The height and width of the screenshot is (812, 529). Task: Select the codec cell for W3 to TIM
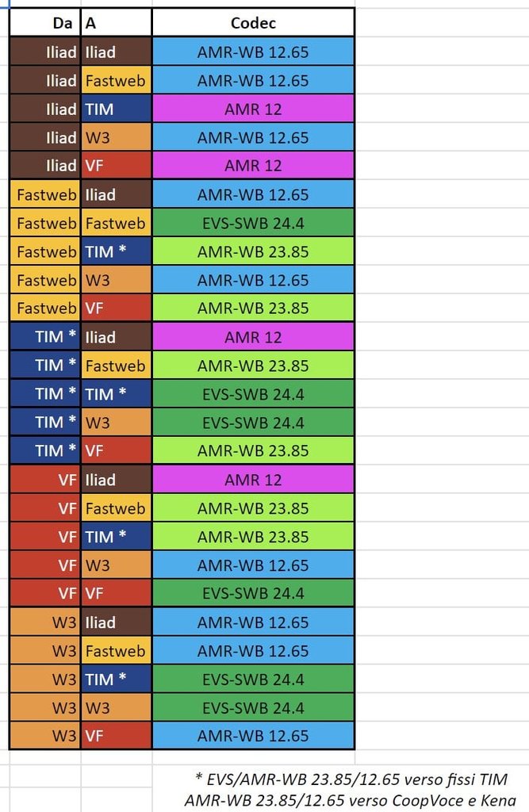(253, 679)
